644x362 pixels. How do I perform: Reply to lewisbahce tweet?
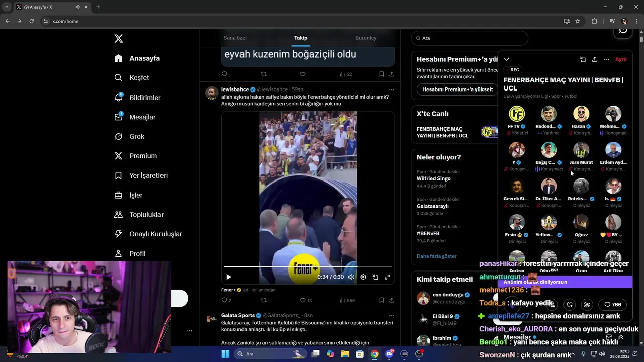[x=224, y=300]
